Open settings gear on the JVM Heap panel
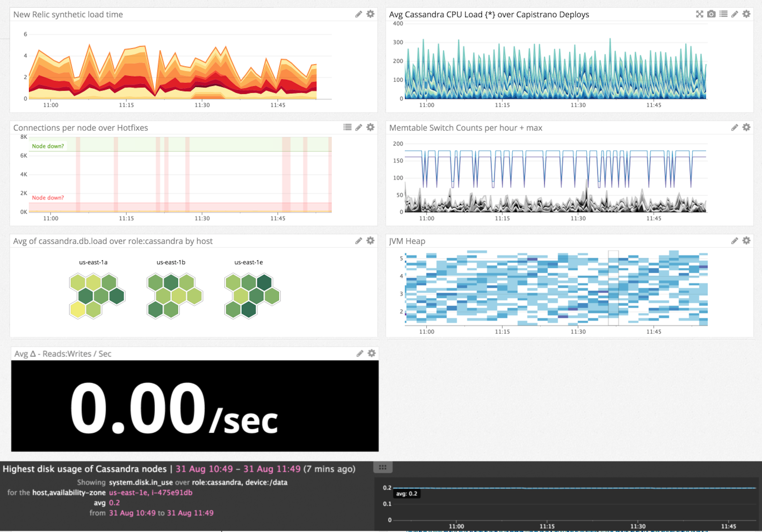Image resolution: width=762 pixels, height=532 pixels. (x=746, y=241)
